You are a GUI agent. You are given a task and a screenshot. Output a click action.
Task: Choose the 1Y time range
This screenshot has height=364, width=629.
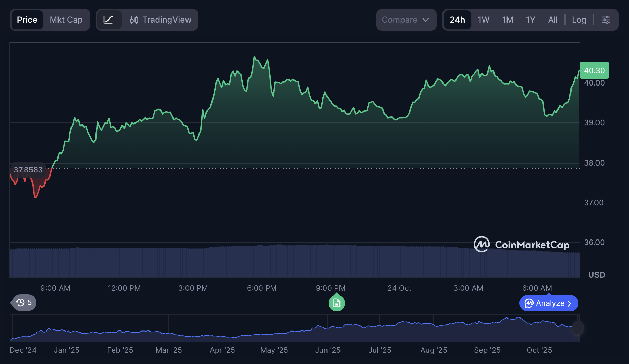pyautogui.click(x=530, y=20)
